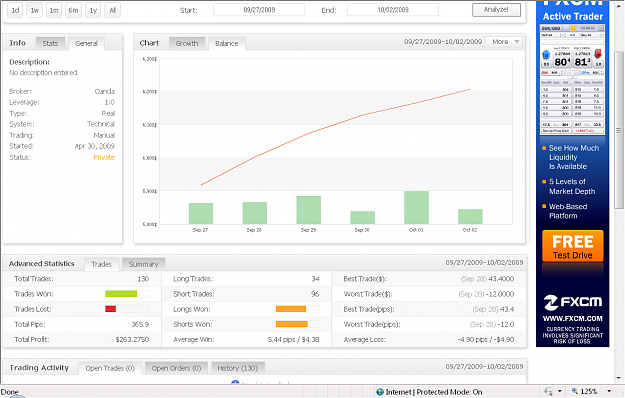Open the Open Trades (0) tab
This screenshot has width=625, height=398.
click(x=110, y=368)
